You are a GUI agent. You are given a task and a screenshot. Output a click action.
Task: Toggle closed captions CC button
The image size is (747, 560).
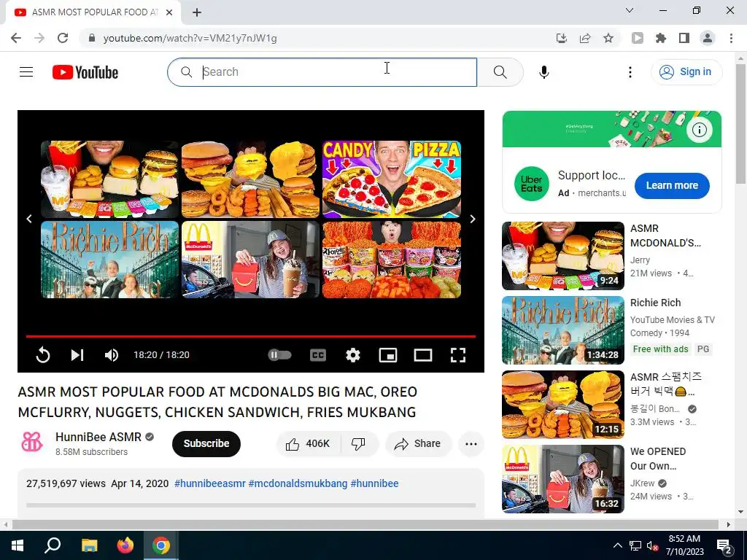tap(318, 355)
